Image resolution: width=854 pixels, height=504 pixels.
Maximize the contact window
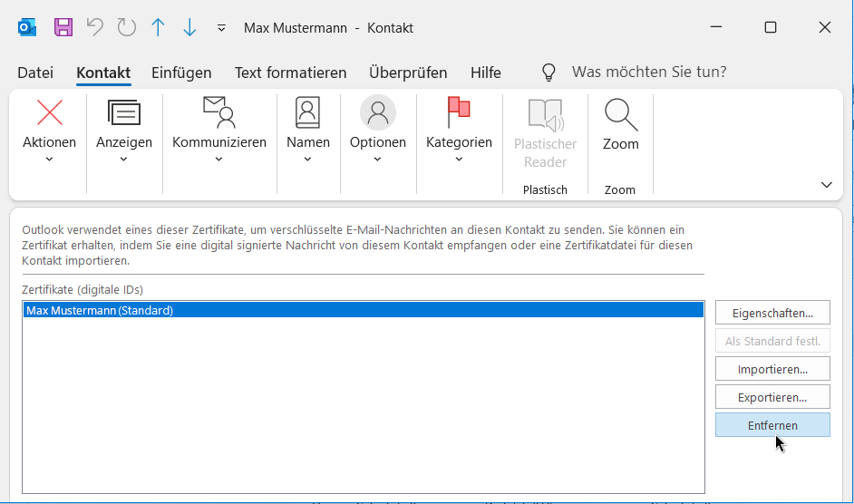(770, 27)
